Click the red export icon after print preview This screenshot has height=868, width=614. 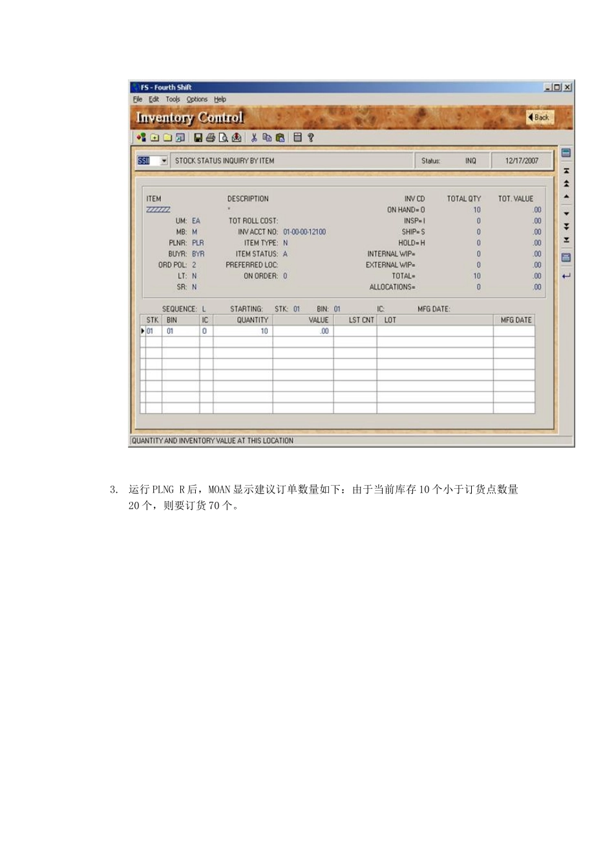[237, 138]
